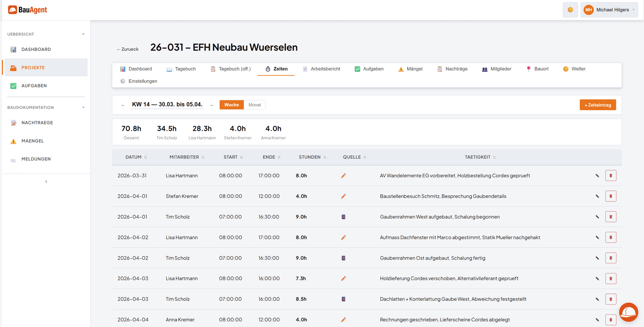
Task: Toggle sorting on the STUNDEN column
Action: point(325,157)
